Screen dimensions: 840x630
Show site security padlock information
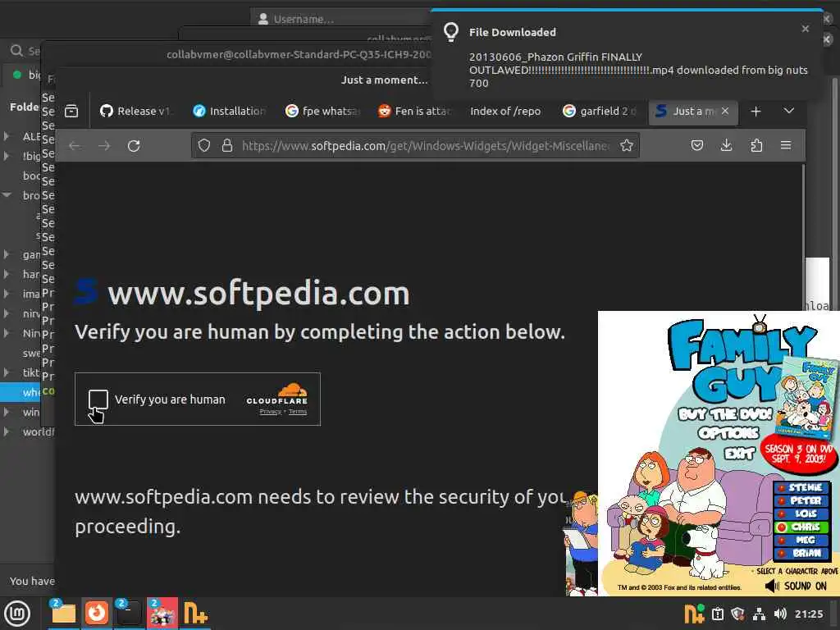coord(227,145)
